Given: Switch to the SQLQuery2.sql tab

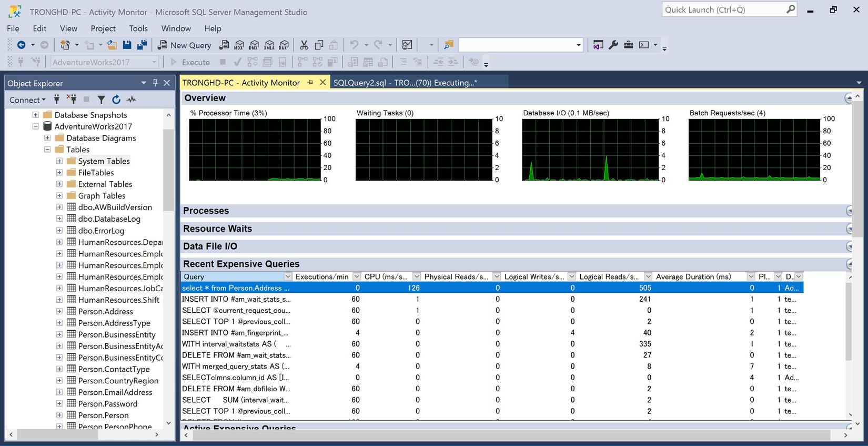Looking at the screenshot, I should point(405,83).
